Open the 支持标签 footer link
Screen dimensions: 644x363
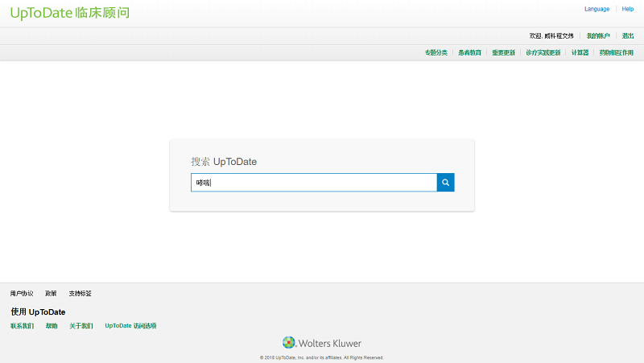[x=80, y=294]
